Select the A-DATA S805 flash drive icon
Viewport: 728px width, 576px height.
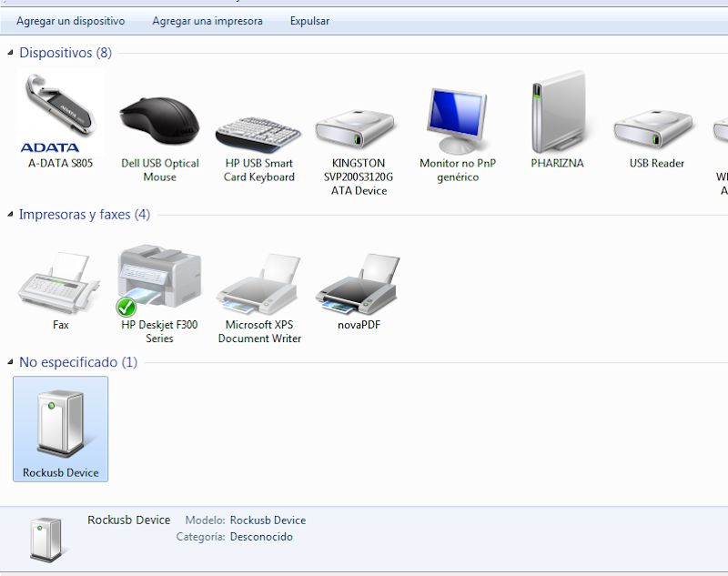(60, 113)
